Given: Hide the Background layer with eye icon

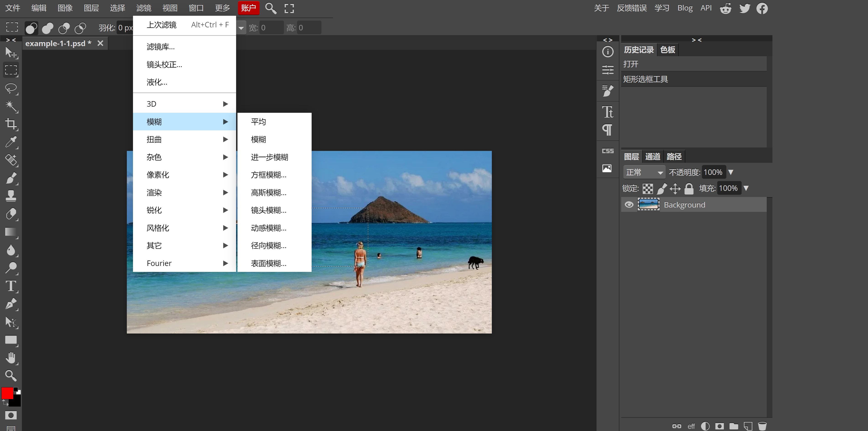Looking at the screenshot, I should tap(629, 205).
